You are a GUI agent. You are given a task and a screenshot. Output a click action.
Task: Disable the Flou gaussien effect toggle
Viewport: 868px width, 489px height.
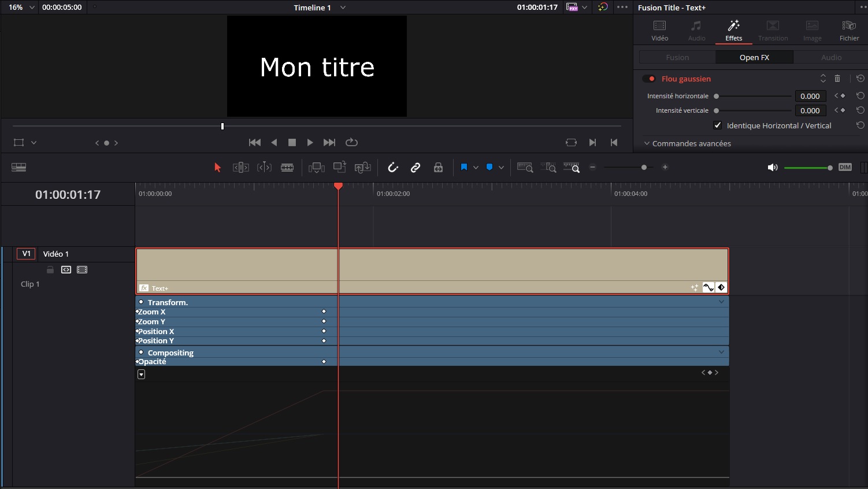(649, 79)
